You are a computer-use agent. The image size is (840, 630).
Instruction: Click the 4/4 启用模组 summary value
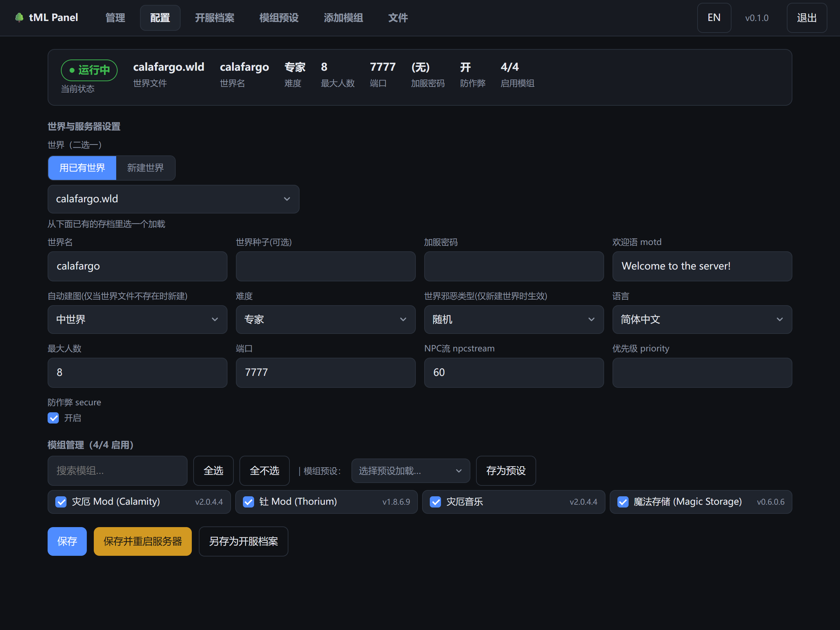pyautogui.click(x=510, y=67)
